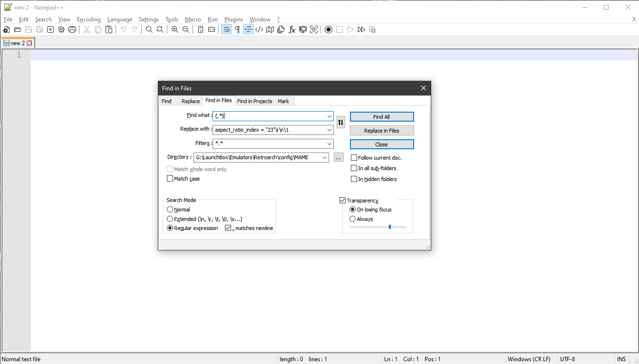Screen dimensions: 639x364
Task: Click the Replace in Files button
Action: pos(381,131)
